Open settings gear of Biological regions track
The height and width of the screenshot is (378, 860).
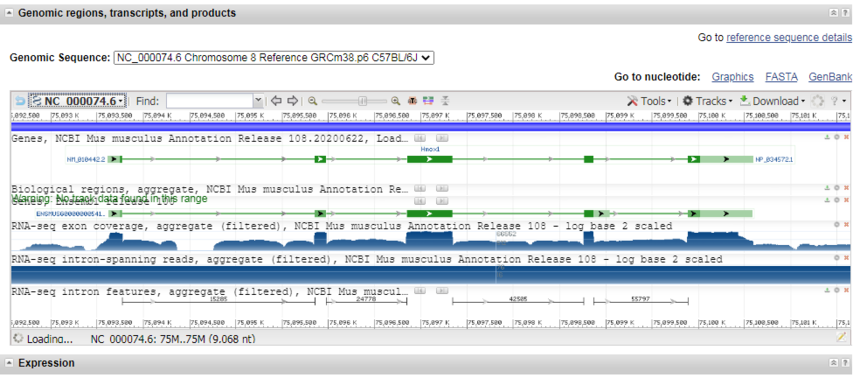coord(836,188)
